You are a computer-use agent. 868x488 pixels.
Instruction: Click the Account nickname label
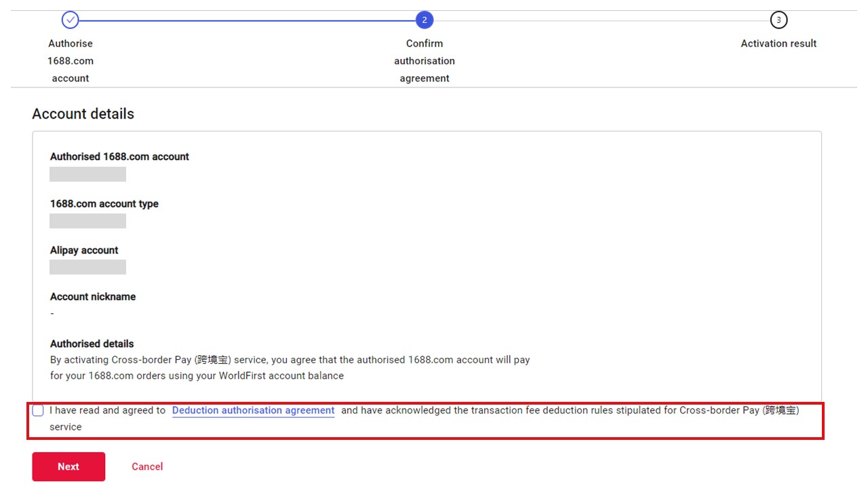[x=93, y=297]
